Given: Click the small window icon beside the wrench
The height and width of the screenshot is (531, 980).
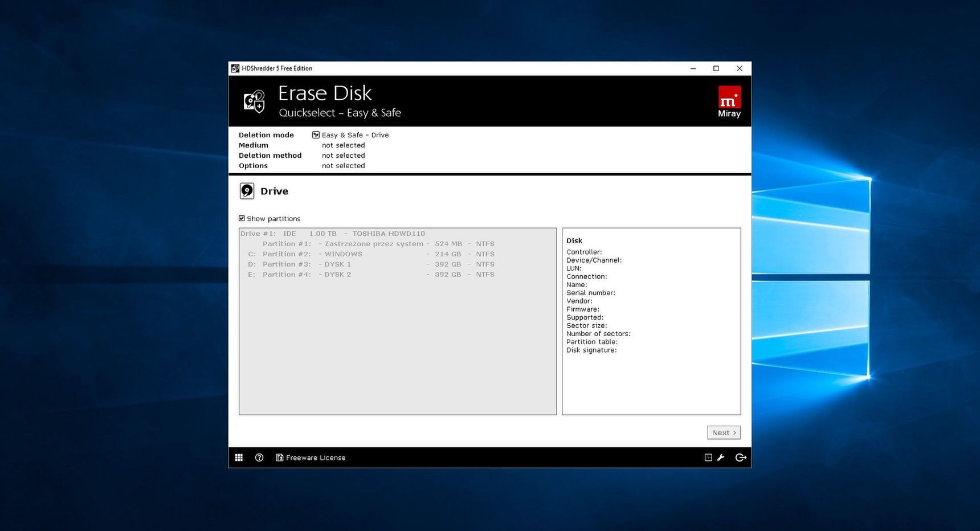Looking at the screenshot, I should [x=708, y=458].
